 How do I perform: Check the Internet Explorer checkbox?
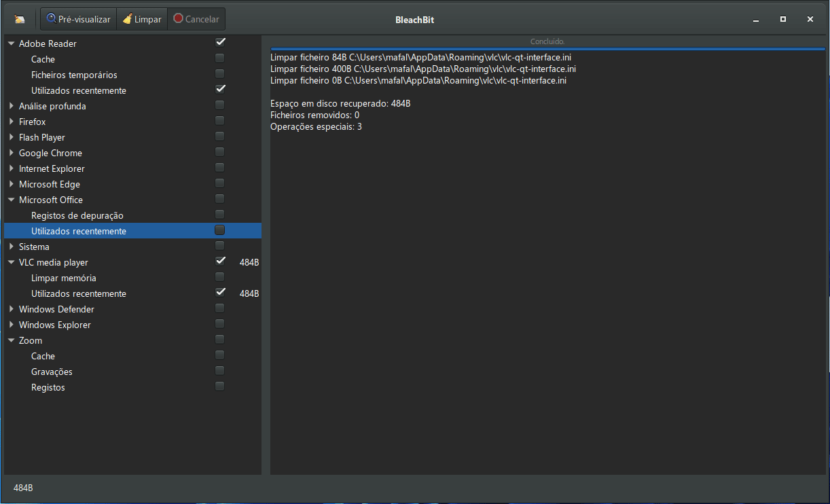coord(220,167)
